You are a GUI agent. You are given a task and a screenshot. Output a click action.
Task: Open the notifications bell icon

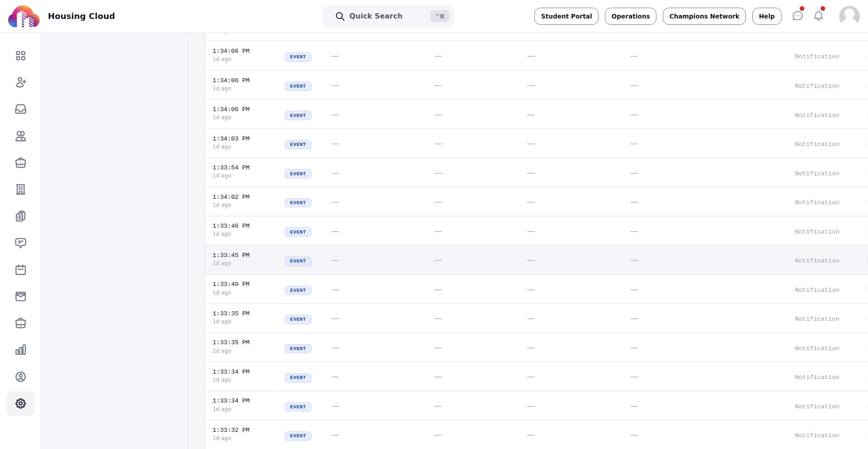point(818,16)
